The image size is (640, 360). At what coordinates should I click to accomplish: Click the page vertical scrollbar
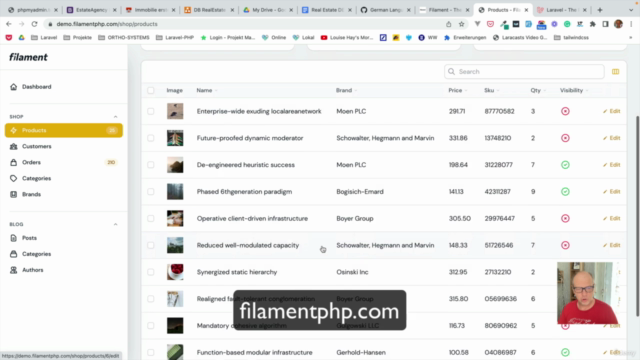click(x=637, y=216)
